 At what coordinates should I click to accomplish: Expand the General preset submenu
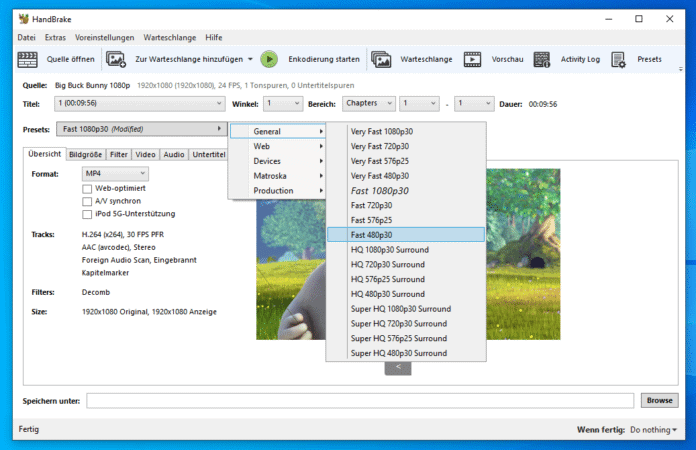click(278, 131)
